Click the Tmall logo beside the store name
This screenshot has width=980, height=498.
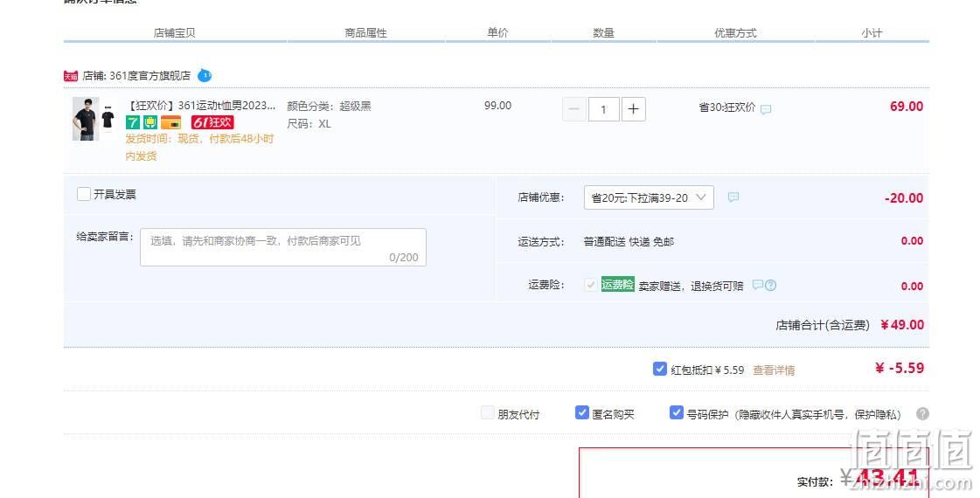tap(71, 76)
